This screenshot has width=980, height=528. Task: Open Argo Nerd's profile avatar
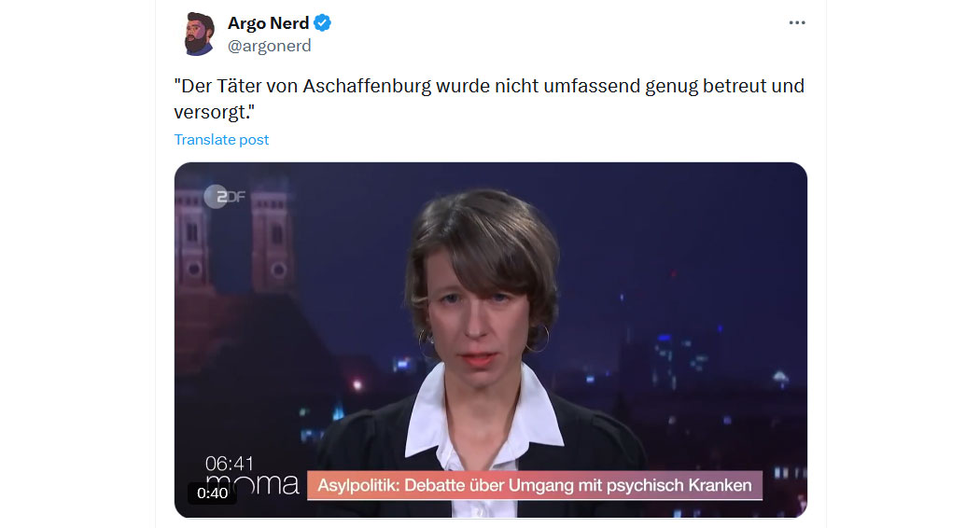pyautogui.click(x=200, y=34)
